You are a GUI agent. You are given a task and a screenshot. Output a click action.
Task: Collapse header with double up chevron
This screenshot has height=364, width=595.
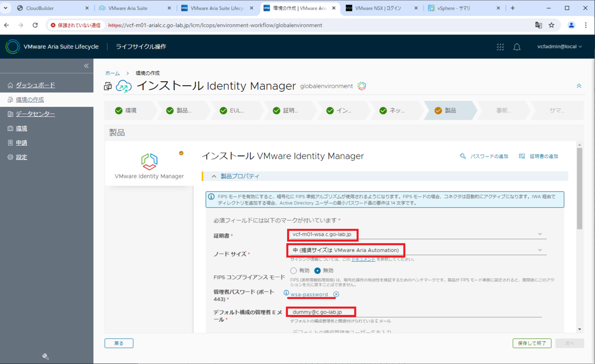[579, 86]
